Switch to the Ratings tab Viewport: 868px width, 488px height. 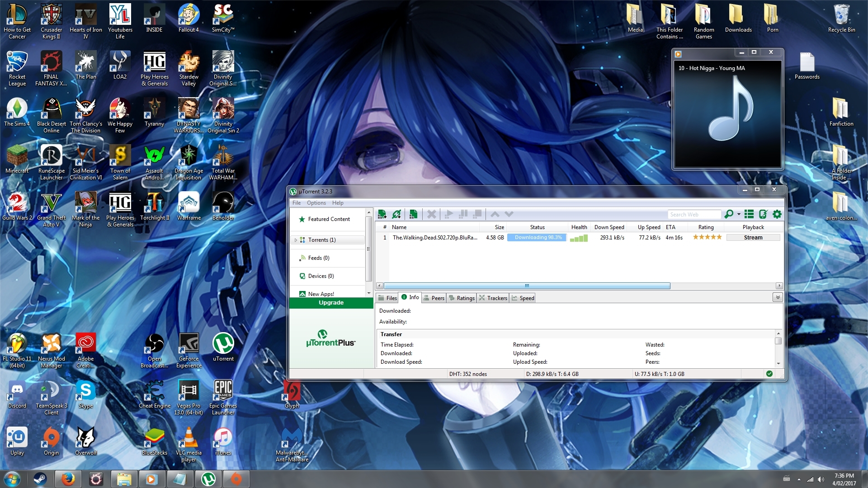(461, 298)
